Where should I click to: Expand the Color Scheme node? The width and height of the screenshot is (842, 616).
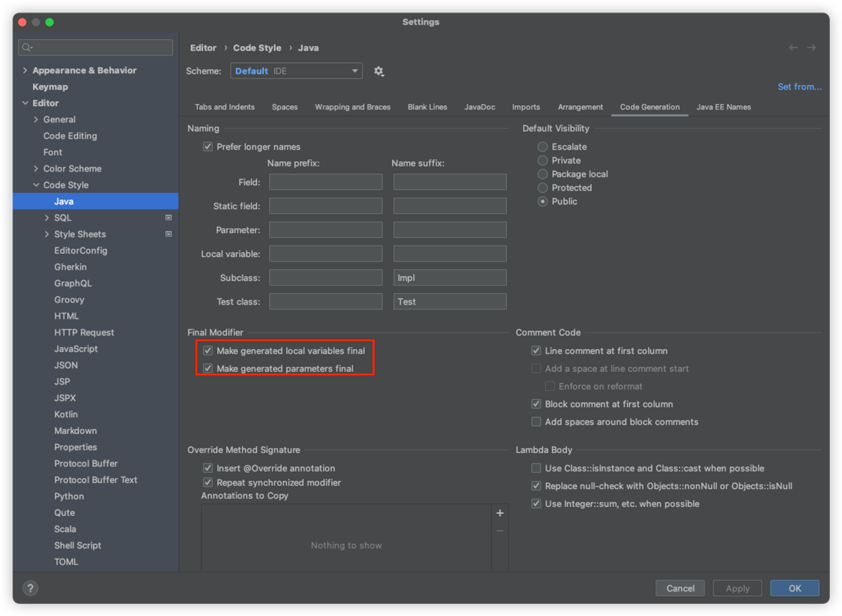click(36, 168)
